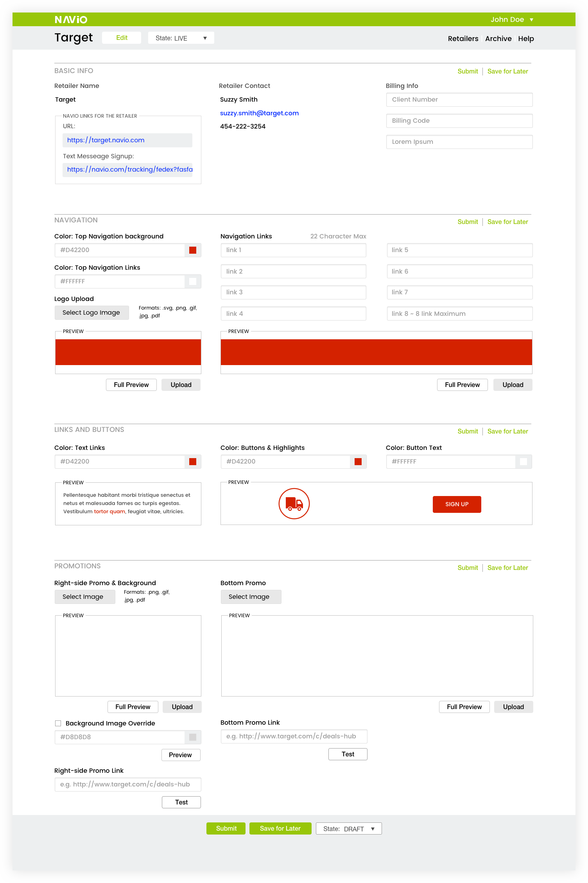Focus the link 1 navigation field
Image resolution: width=588 pixels, height=883 pixels.
pyautogui.click(x=293, y=250)
